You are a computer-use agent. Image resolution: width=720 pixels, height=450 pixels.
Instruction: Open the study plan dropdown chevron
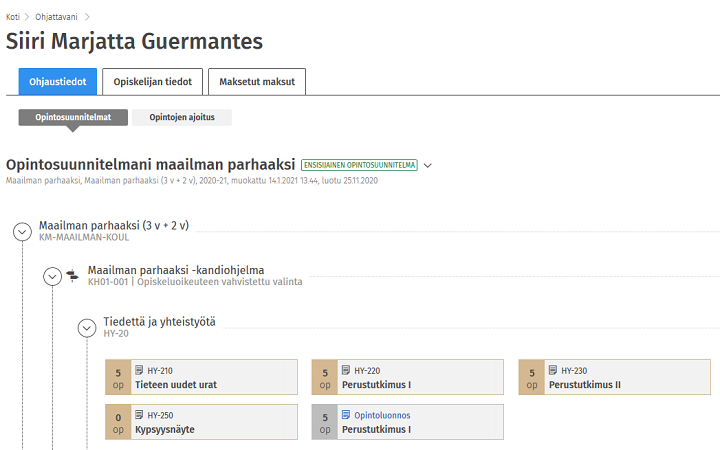coord(428,165)
